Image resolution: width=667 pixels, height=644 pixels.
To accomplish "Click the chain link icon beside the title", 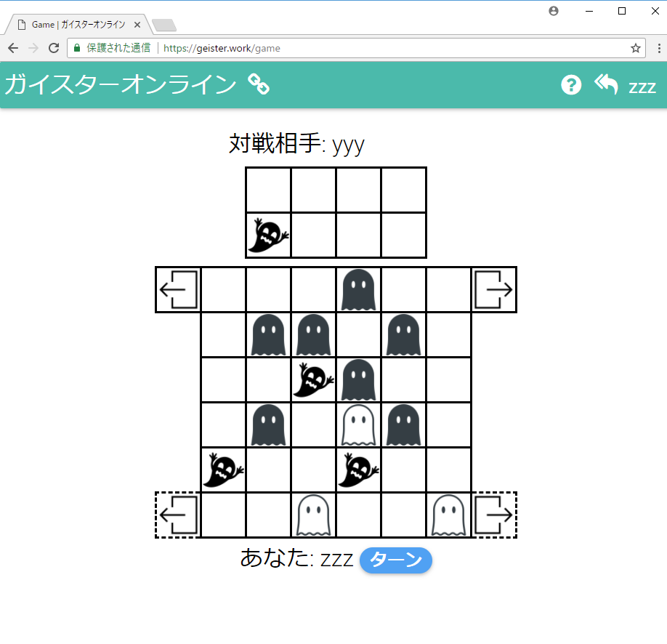I will (x=259, y=84).
